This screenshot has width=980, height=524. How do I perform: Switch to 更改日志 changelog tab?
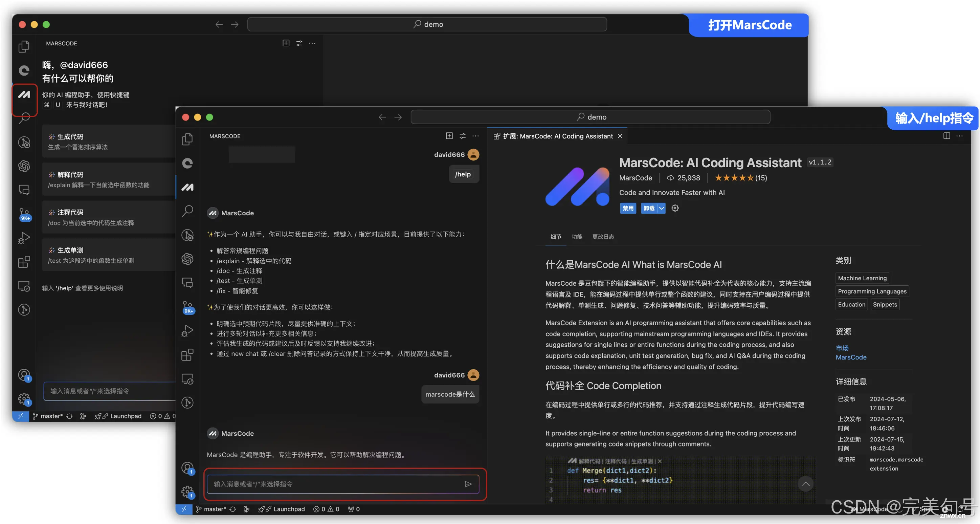coord(603,237)
